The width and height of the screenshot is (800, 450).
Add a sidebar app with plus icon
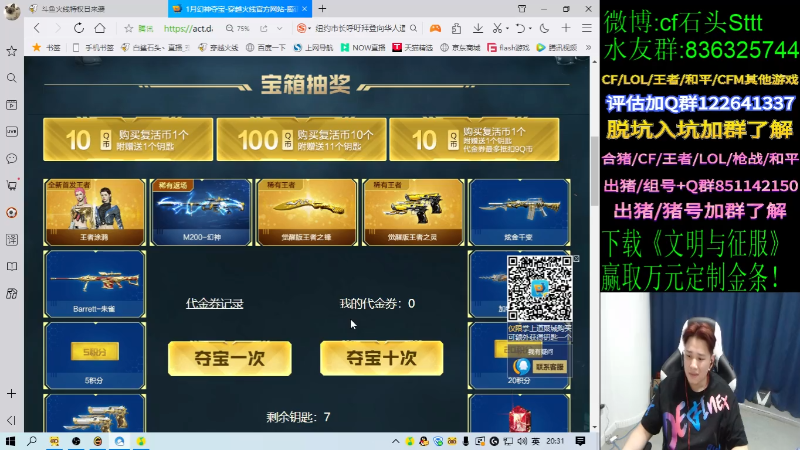coord(11,393)
